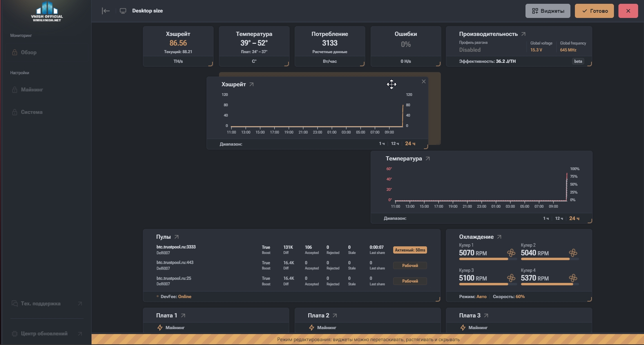Click Global frequency 645 MHz value
This screenshot has height=345, width=644.
[568, 50]
